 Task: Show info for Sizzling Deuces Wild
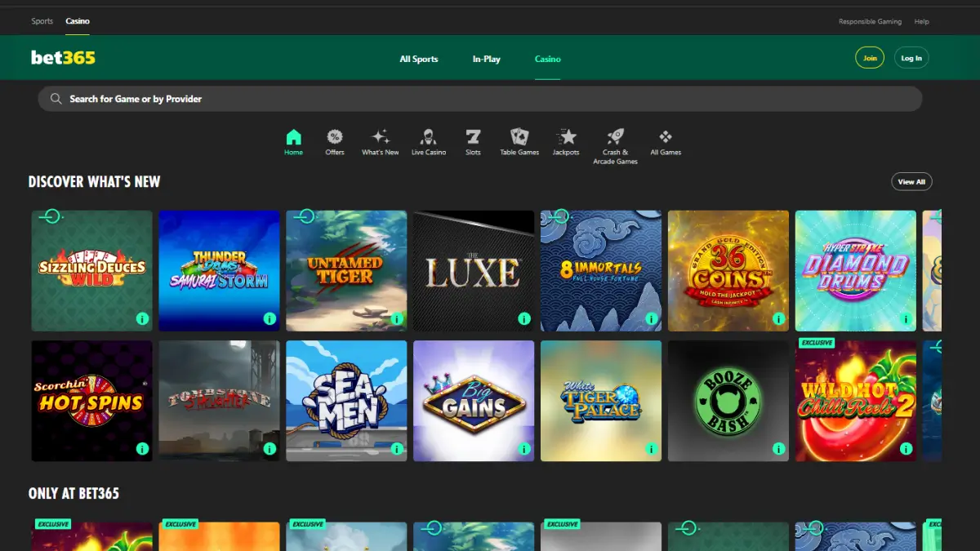(142, 318)
